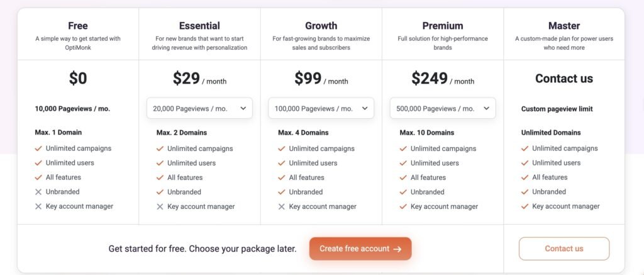Click checkmark beside Unlimited users in Master plan
Screen dimensions: 644x275
[x=525, y=163]
